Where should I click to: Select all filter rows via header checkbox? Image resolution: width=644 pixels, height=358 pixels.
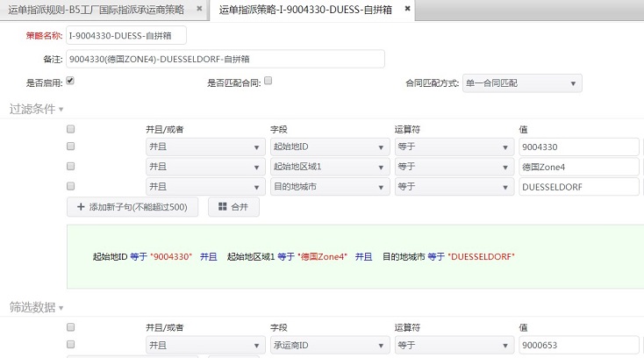coord(71,129)
